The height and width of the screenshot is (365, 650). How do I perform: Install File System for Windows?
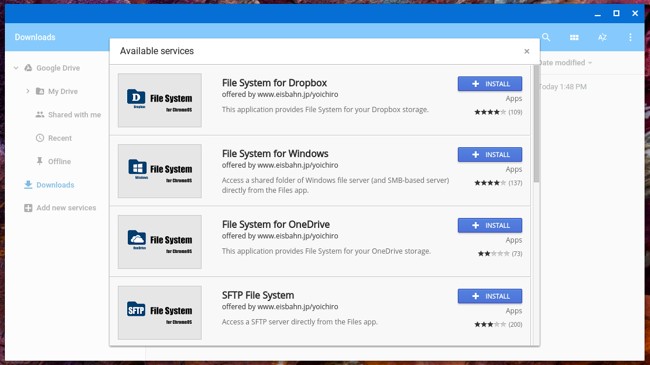click(490, 155)
